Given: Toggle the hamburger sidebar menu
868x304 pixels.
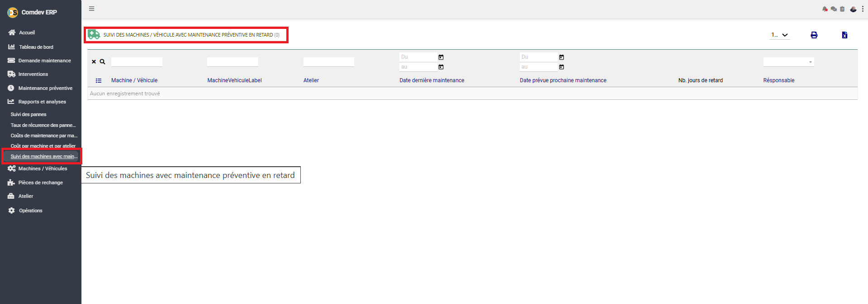Looking at the screenshot, I should (x=91, y=9).
